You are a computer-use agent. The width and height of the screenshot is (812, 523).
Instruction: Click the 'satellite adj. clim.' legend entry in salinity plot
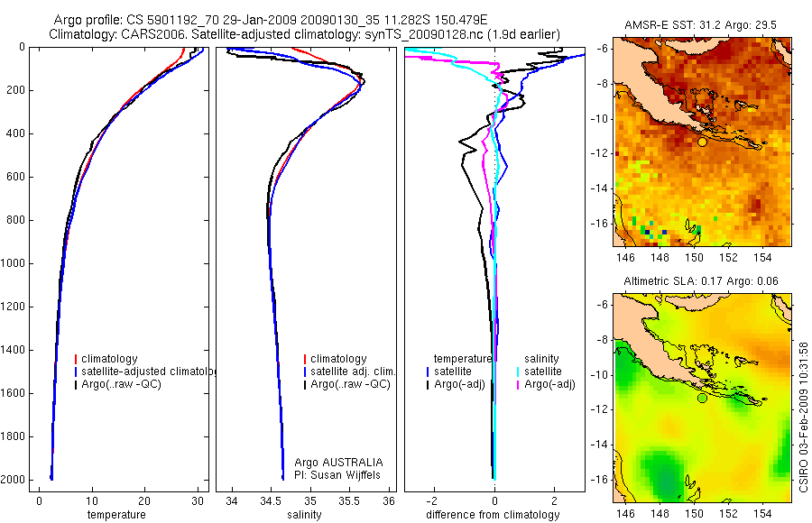(349, 372)
